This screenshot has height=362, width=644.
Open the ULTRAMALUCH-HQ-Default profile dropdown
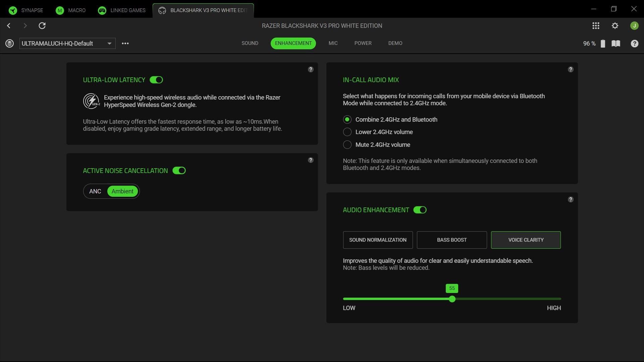pyautogui.click(x=67, y=44)
